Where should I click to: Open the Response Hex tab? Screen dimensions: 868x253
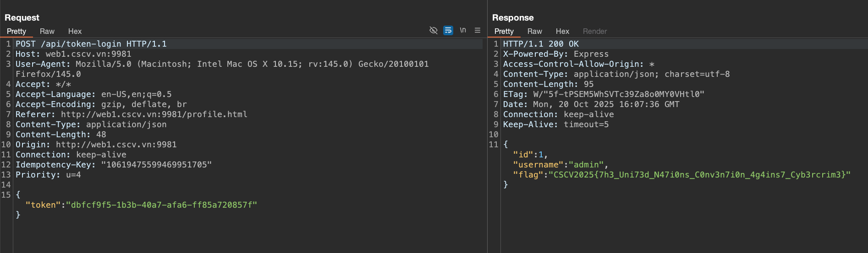click(x=562, y=32)
